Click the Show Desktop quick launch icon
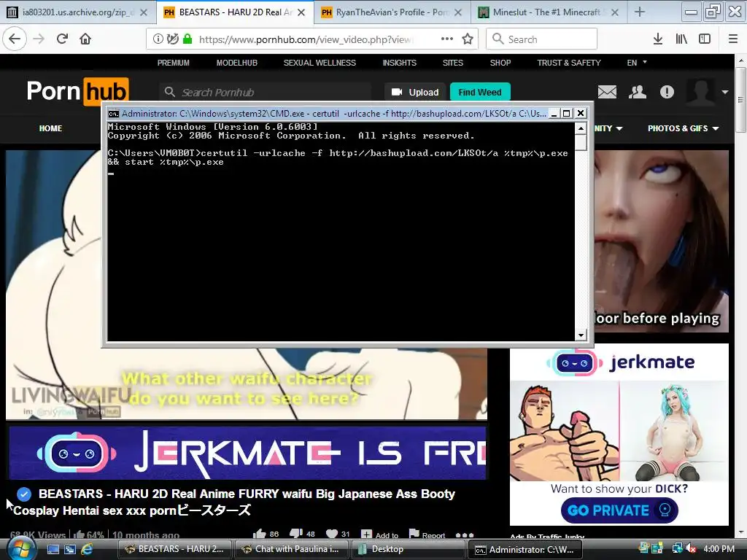747x560 pixels. click(x=53, y=550)
